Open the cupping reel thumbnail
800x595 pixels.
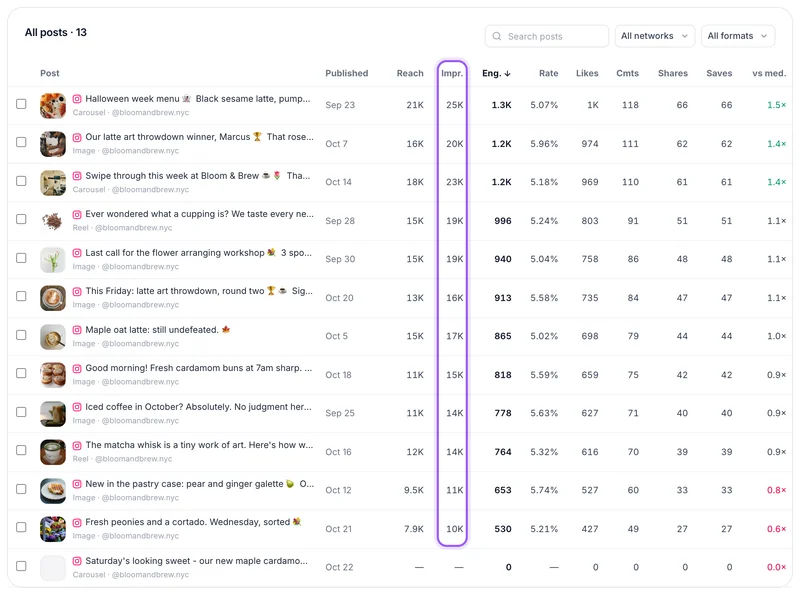[x=53, y=221]
